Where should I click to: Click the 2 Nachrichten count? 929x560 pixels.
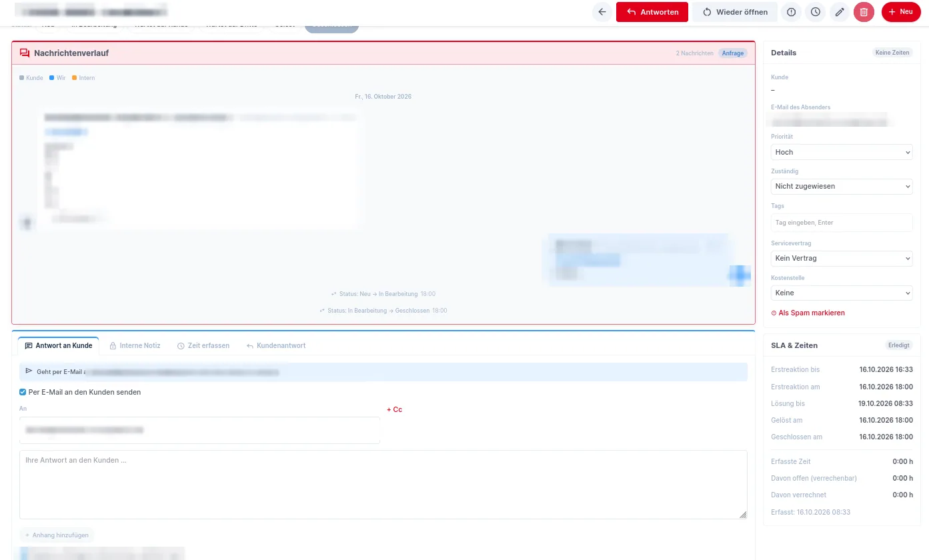click(x=694, y=53)
